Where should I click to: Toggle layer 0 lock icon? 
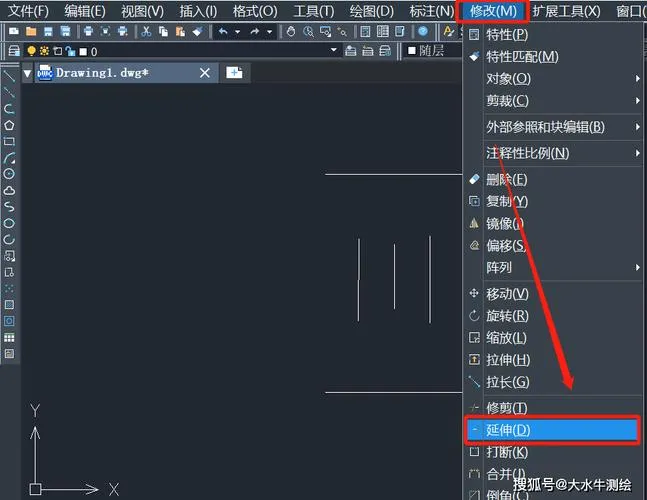71,51
